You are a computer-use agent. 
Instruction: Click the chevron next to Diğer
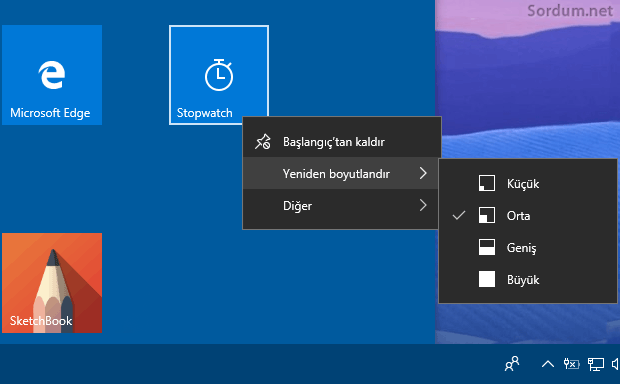[423, 205]
